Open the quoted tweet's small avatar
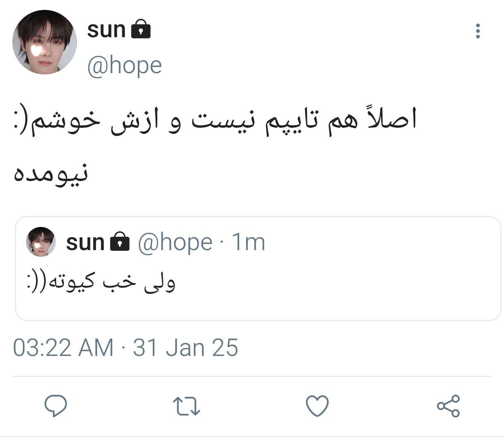Image resolution: width=504 pixels, height=444 pixels. [40, 242]
